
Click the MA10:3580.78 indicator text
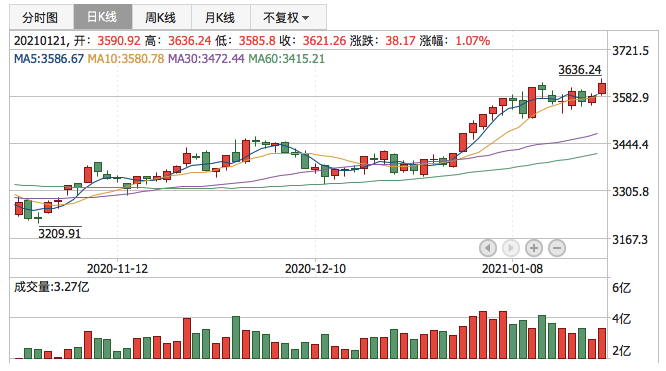[x=126, y=59]
